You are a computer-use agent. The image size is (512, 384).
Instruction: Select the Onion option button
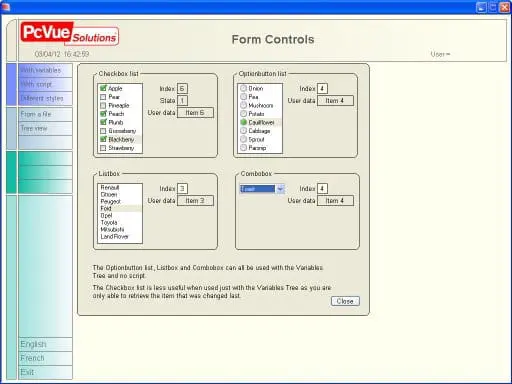[244, 88]
